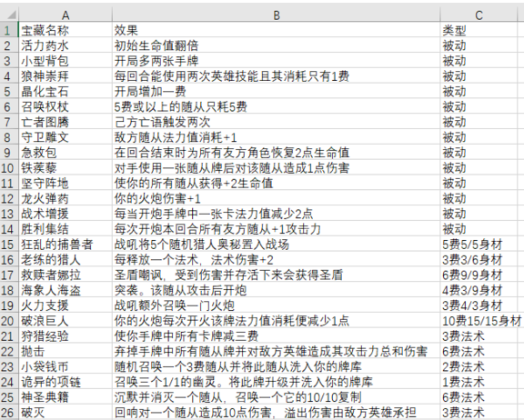524x420 pixels.
Task: Click the 6费法术 cell in row 25
Action: click(x=479, y=397)
